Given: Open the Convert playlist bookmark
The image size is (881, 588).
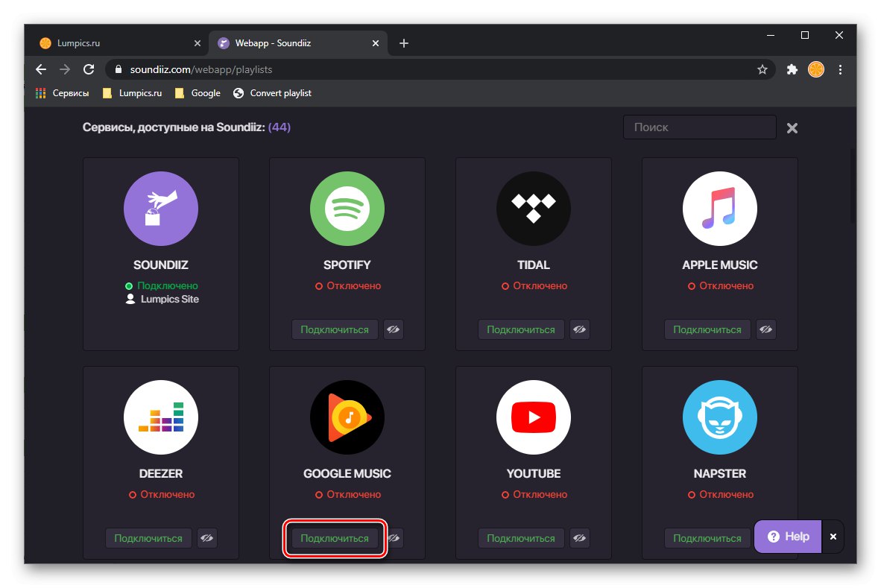Looking at the screenshot, I should [273, 93].
